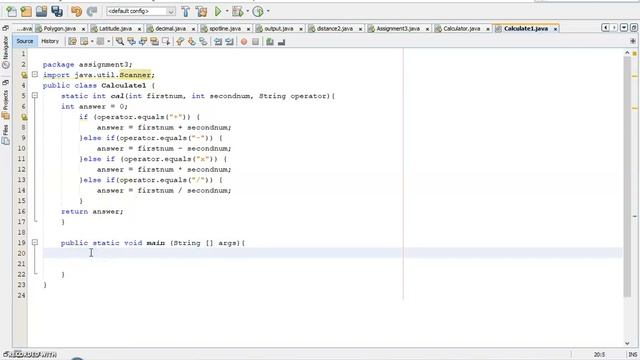Click the Find Selection magnifier icon
Image resolution: width=640 pixels, height=360 pixels.
(120, 42)
